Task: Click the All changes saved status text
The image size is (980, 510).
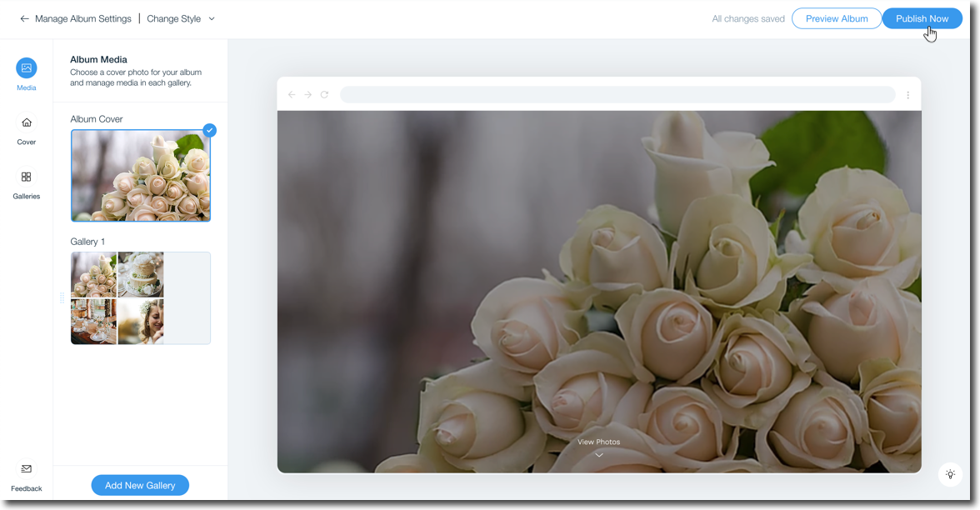Action: 748,18
